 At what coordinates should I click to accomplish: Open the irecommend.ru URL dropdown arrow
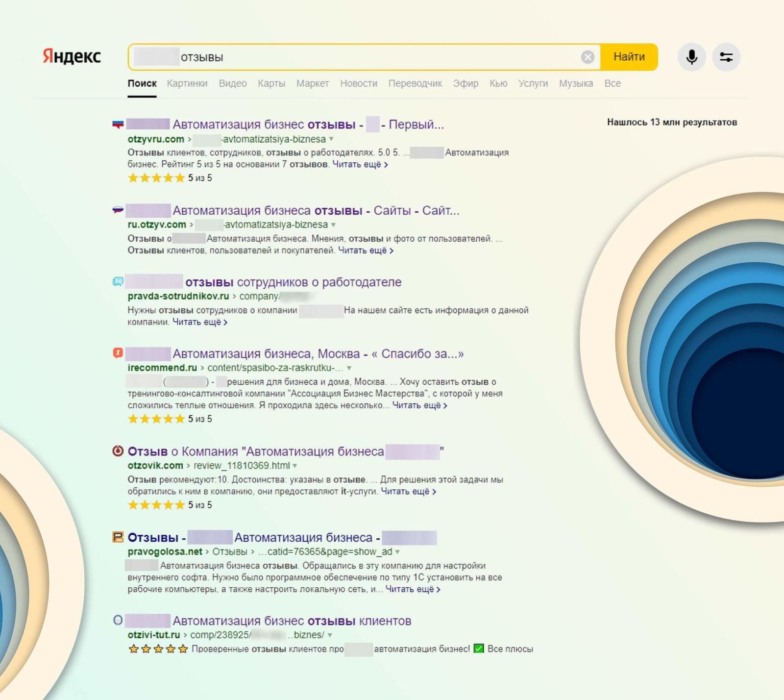[x=349, y=368]
